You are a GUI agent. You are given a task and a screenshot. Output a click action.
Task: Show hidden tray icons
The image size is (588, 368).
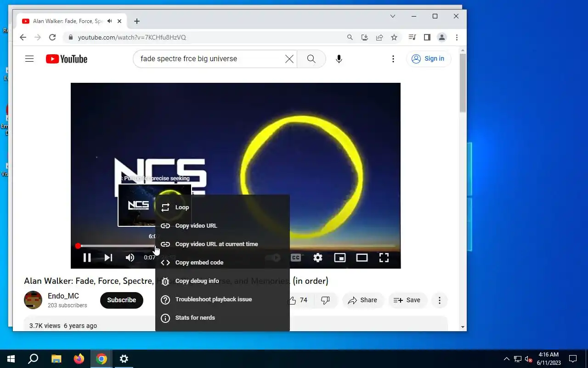pyautogui.click(x=507, y=359)
